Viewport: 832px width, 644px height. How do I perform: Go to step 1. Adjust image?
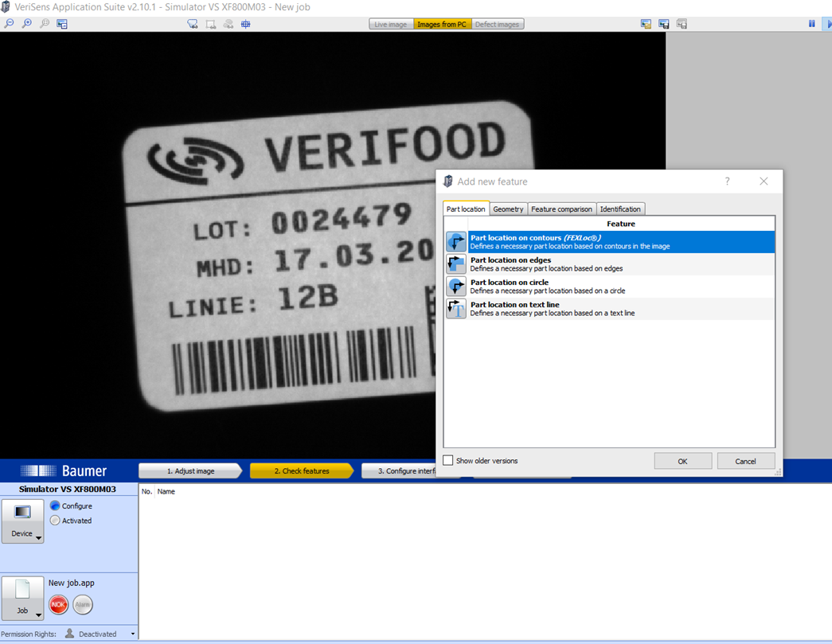(190, 471)
